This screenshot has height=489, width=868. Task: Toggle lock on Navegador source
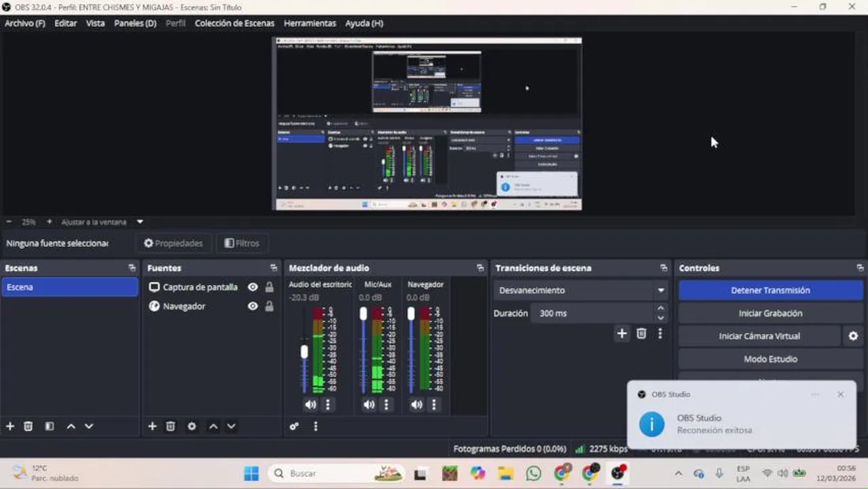pos(270,306)
